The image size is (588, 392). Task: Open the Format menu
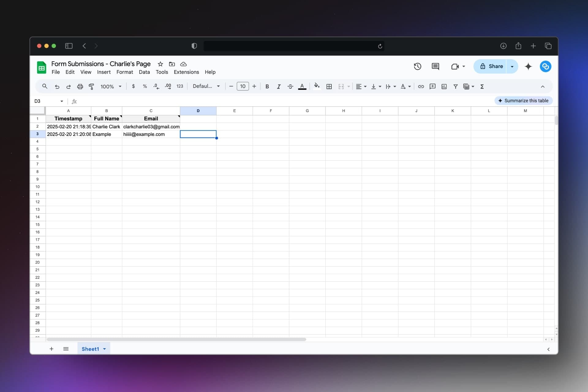click(125, 72)
